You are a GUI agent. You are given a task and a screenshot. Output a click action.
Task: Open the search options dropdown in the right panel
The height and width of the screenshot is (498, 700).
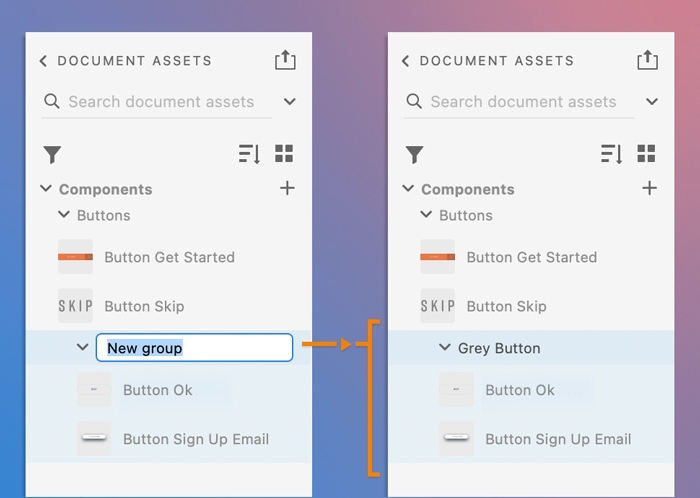tap(652, 101)
